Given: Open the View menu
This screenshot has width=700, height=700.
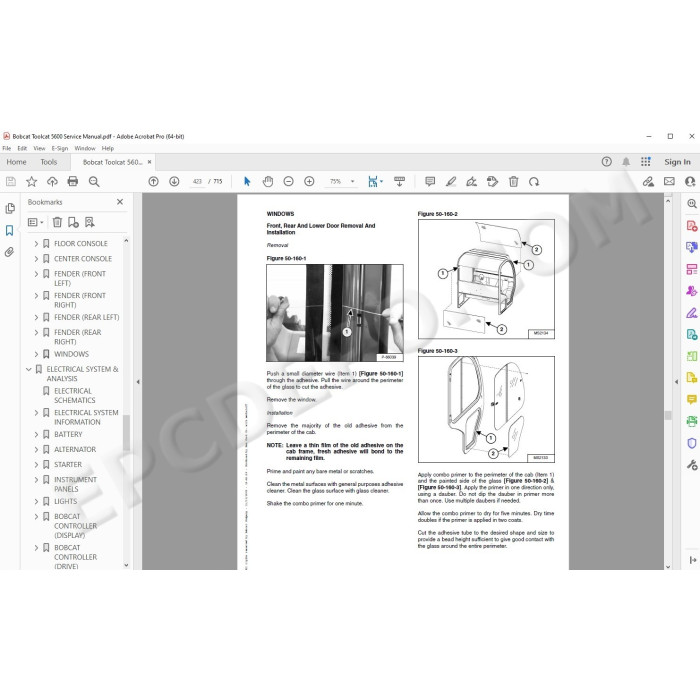Looking at the screenshot, I should (x=39, y=148).
